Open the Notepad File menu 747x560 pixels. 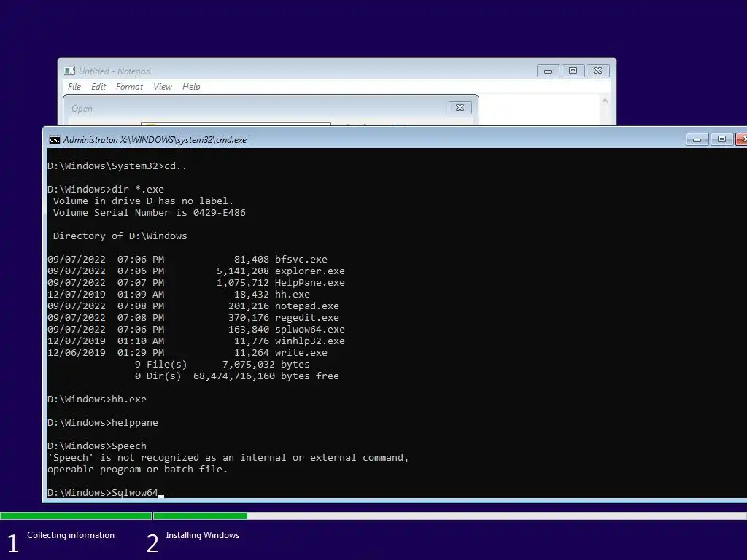click(74, 87)
